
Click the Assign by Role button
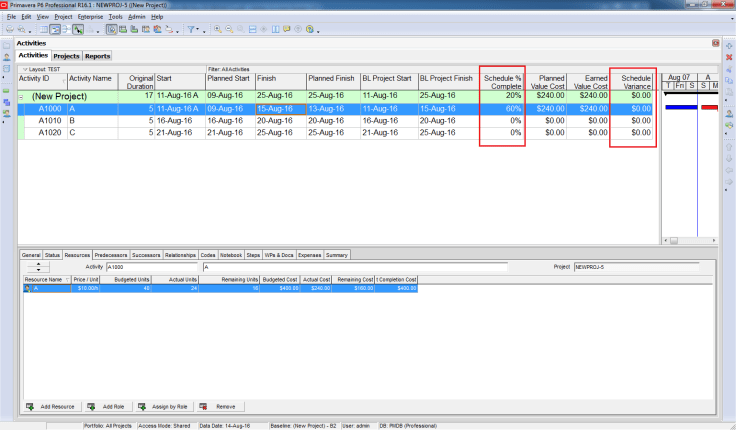164,407
